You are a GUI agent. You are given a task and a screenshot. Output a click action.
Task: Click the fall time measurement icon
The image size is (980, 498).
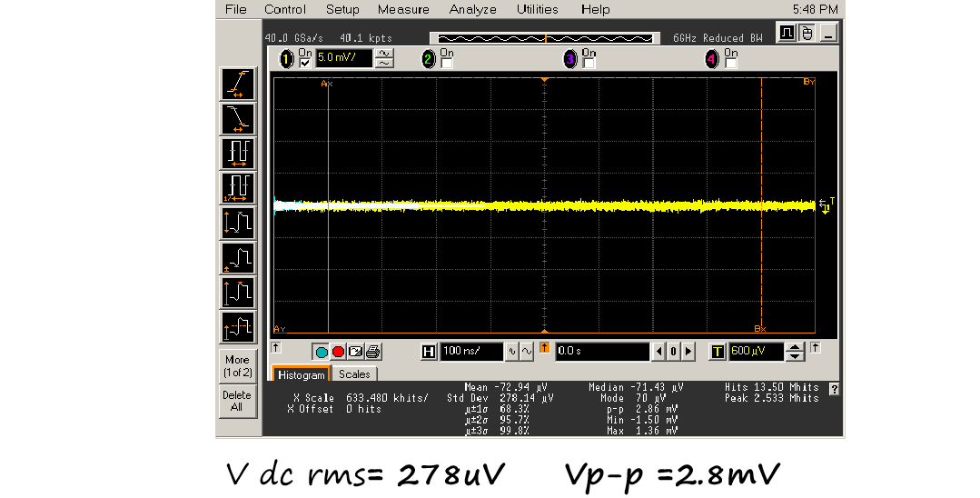tap(238, 119)
